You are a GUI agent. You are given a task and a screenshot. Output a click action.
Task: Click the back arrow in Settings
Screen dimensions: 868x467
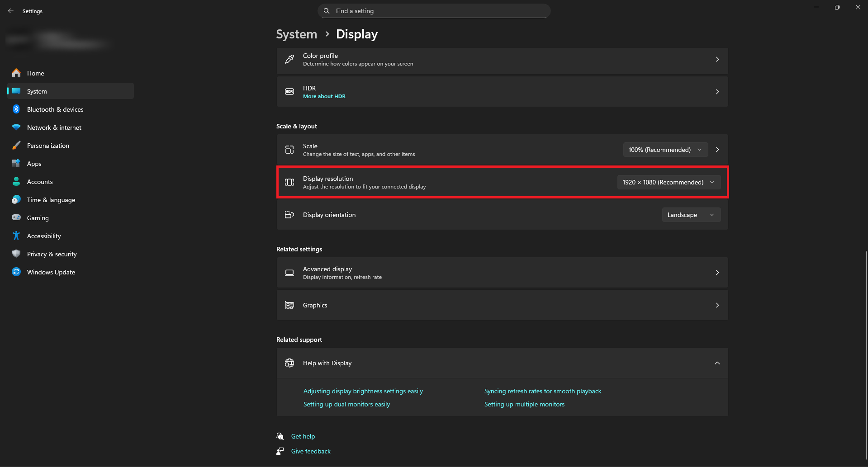[x=11, y=11]
